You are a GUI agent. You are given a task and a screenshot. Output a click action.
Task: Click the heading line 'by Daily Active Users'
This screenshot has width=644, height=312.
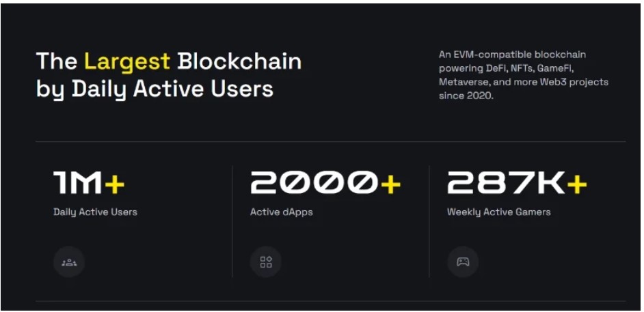point(155,89)
